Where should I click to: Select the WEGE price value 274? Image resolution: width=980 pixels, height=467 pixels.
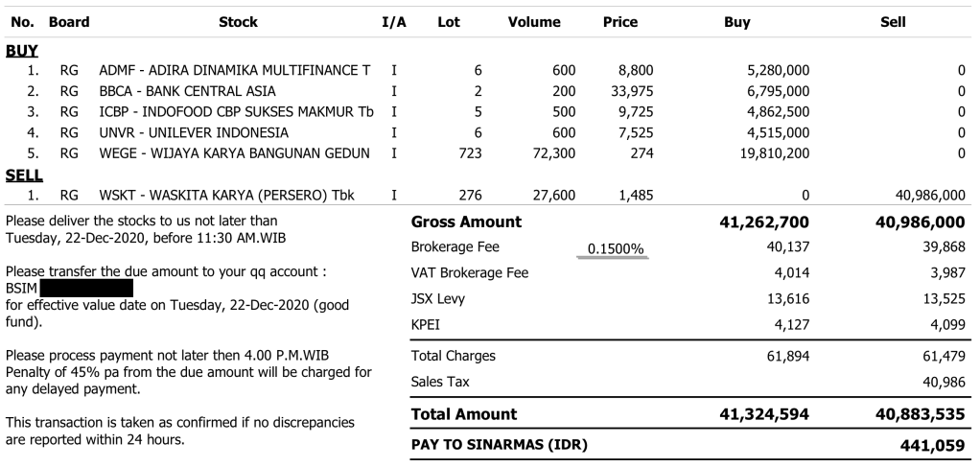640,153
